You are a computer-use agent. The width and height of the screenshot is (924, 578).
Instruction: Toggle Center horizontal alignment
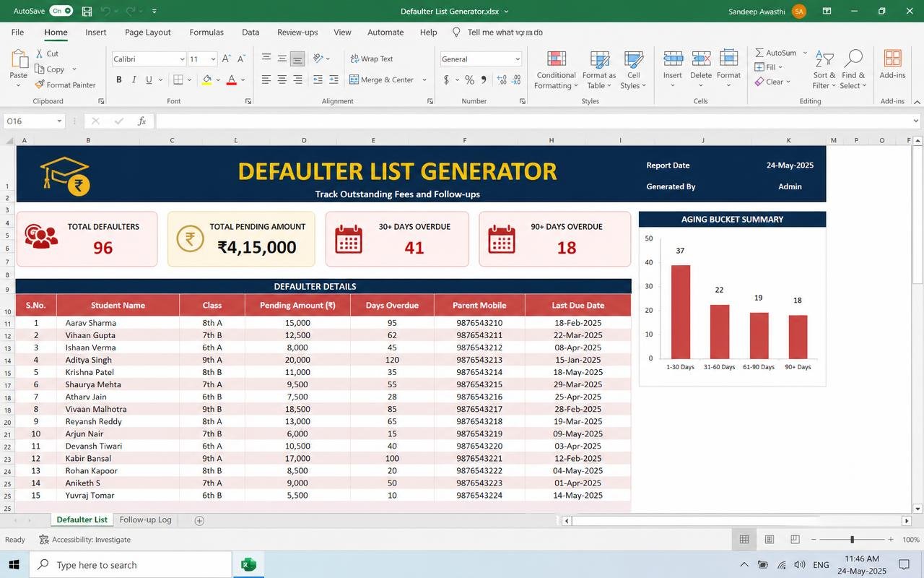click(x=282, y=79)
